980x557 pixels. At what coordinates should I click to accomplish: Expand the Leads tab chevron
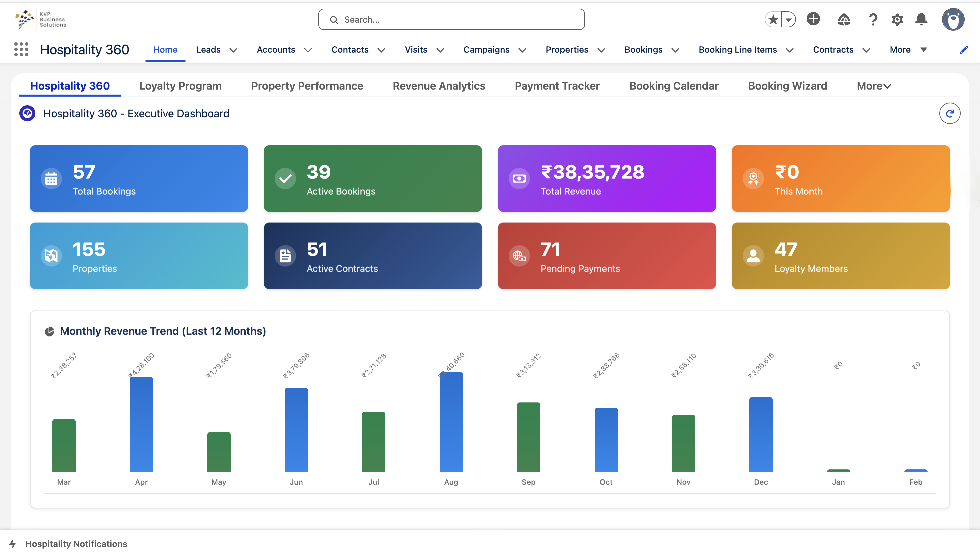tap(233, 50)
